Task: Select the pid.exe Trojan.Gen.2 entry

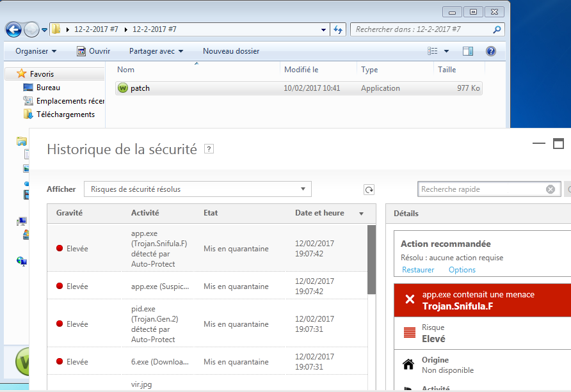Action: tap(207, 324)
